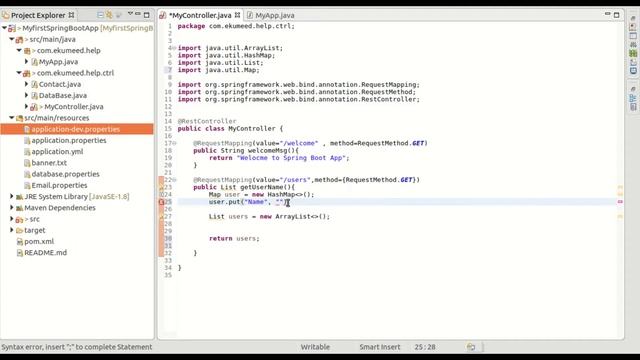The image size is (640, 360).
Task: Fold the welcomeMsg method at line 17
Action: pos(174,143)
